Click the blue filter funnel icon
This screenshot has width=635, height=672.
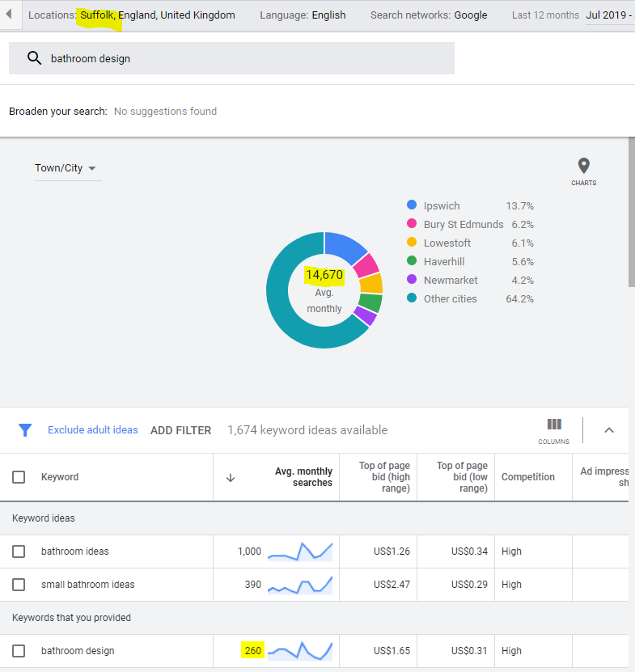[x=25, y=430]
